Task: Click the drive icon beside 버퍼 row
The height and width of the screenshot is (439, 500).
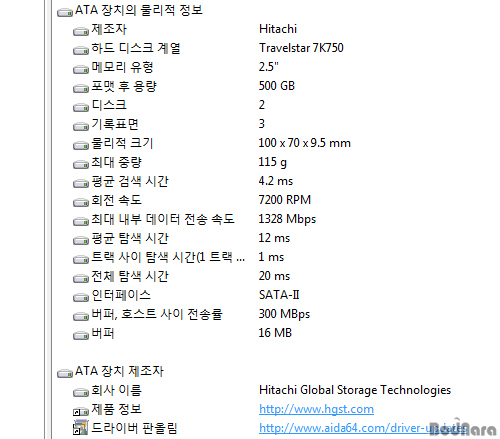Action: [x=81, y=335]
